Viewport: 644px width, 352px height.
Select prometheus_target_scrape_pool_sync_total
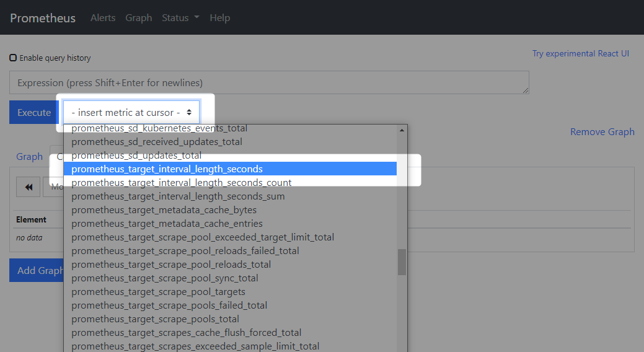[x=230, y=278]
